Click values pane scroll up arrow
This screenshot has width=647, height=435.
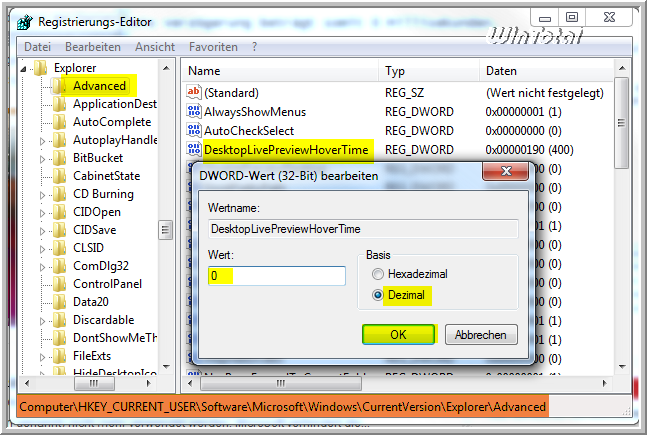(622, 68)
